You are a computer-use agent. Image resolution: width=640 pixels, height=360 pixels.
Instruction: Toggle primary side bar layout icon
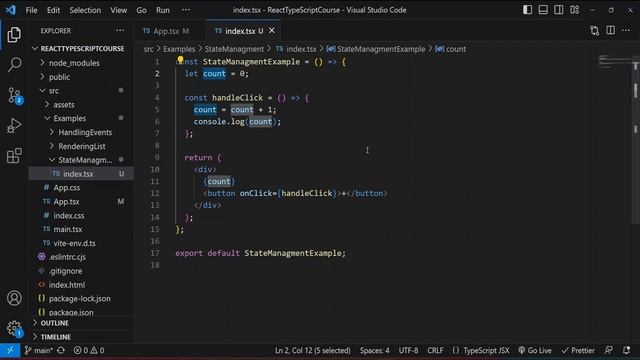[x=527, y=10]
